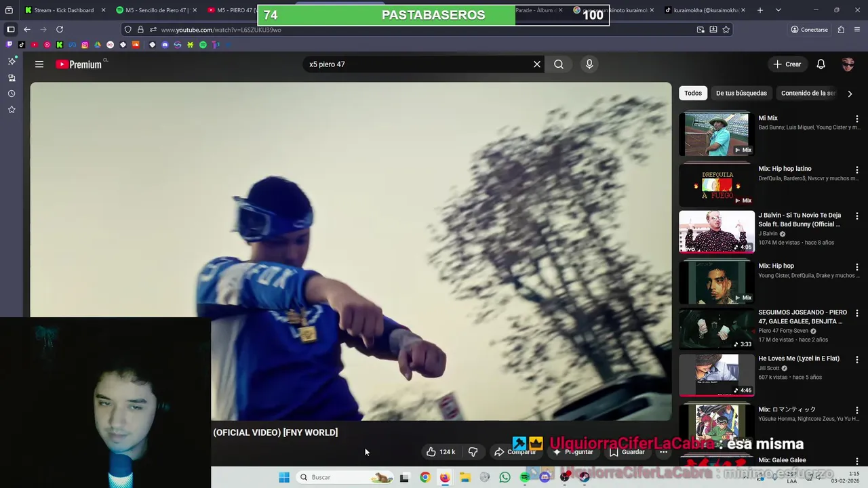The height and width of the screenshot is (488, 868).
Task: Open J Balvin Si Tu Novio video thumbnail
Action: click(717, 231)
